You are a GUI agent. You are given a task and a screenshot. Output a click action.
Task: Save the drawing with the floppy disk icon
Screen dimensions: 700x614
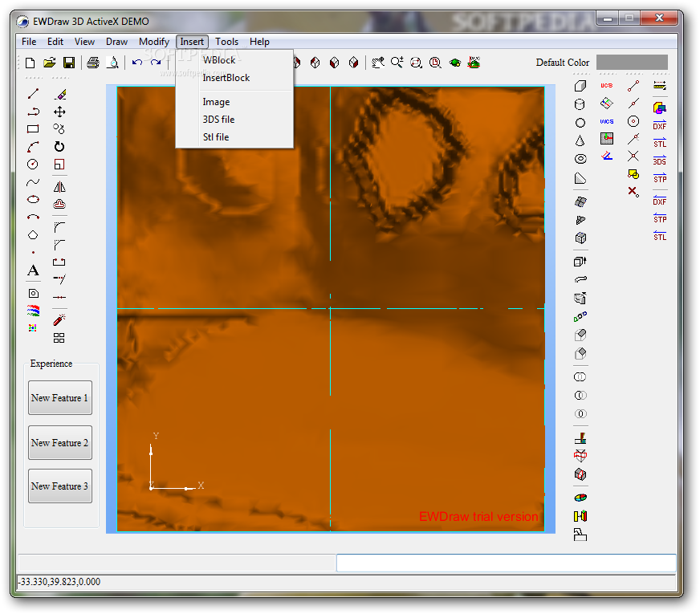pyautogui.click(x=69, y=63)
